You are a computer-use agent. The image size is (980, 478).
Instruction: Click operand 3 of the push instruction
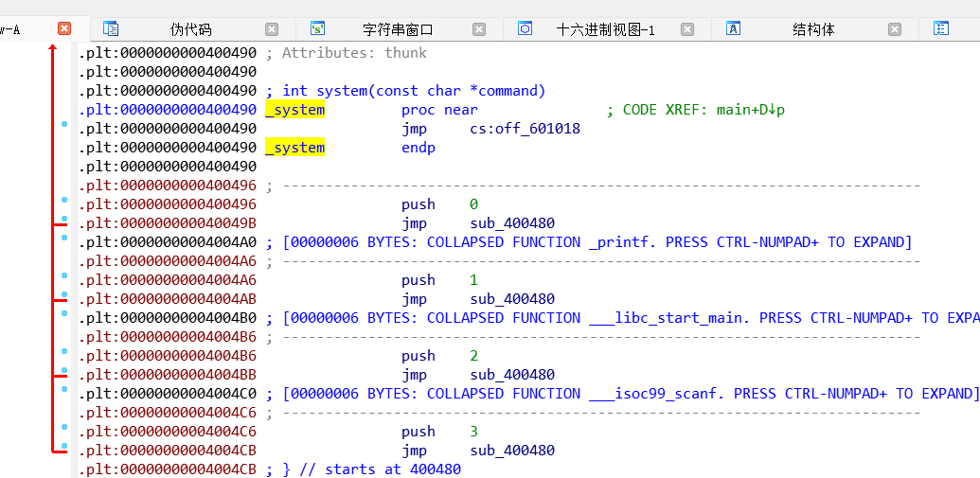pyautogui.click(x=473, y=432)
